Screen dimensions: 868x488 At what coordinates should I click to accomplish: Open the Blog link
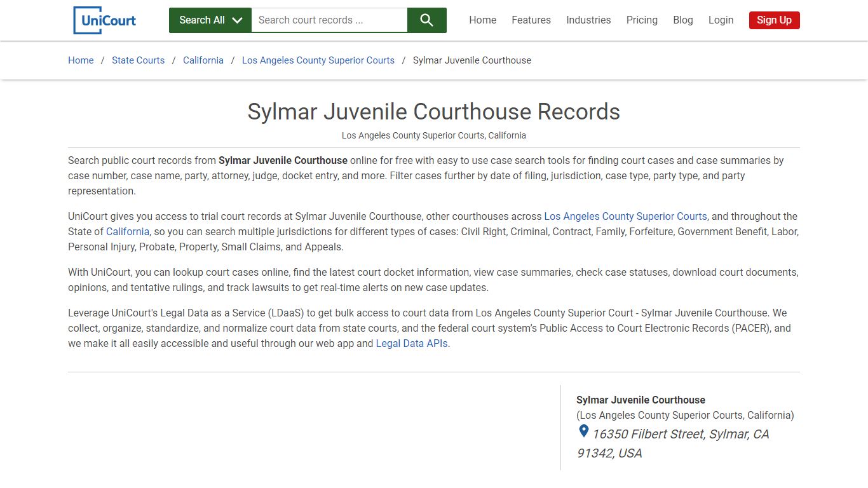(x=683, y=20)
